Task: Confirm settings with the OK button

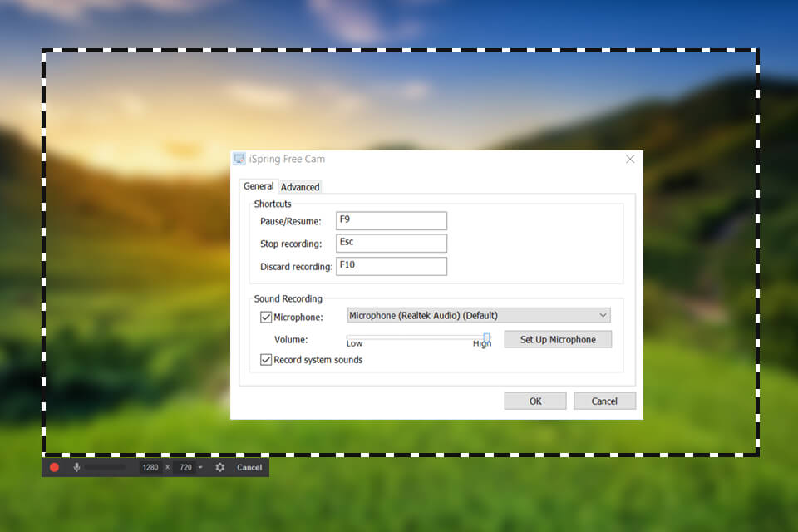Action: pyautogui.click(x=535, y=401)
